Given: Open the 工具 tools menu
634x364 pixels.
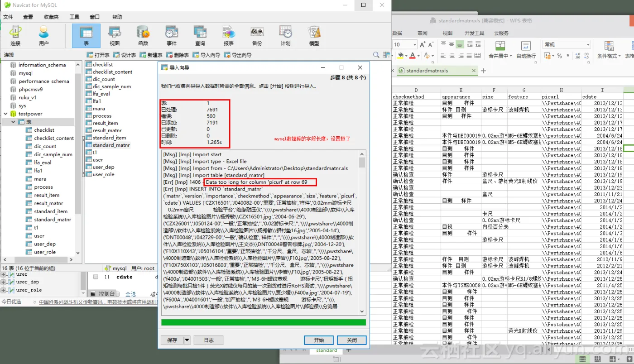Looking at the screenshot, I should tap(74, 17).
